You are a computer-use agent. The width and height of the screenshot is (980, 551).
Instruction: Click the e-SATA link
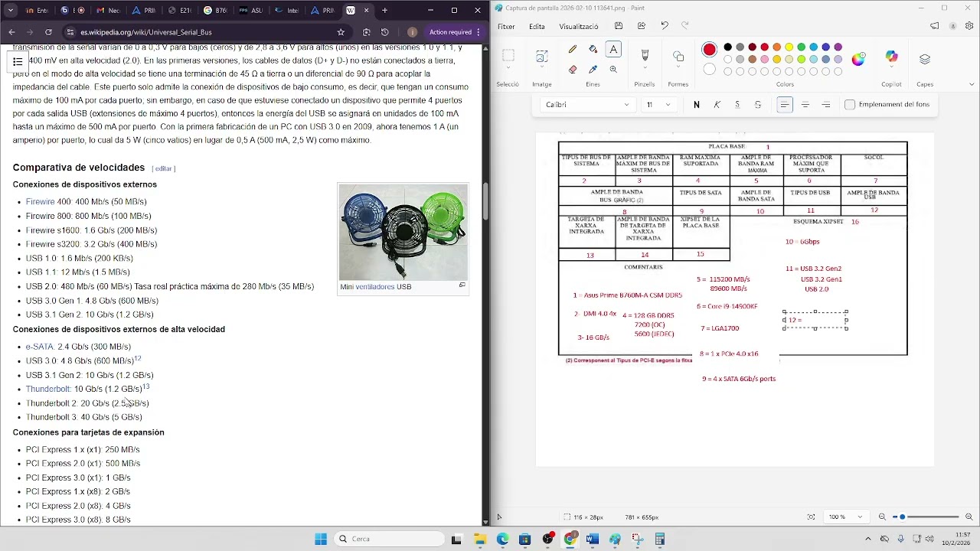click(x=40, y=347)
